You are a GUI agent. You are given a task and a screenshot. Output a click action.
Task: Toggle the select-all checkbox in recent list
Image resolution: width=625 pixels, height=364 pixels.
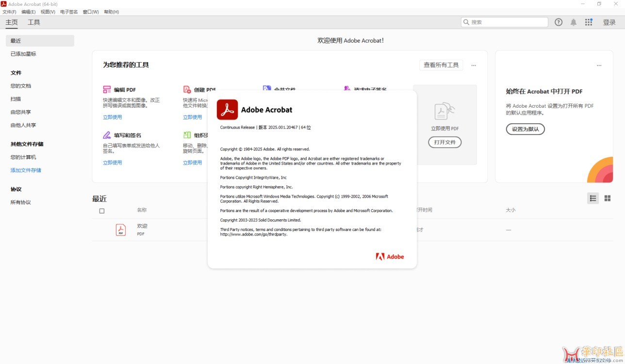coord(102,211)
